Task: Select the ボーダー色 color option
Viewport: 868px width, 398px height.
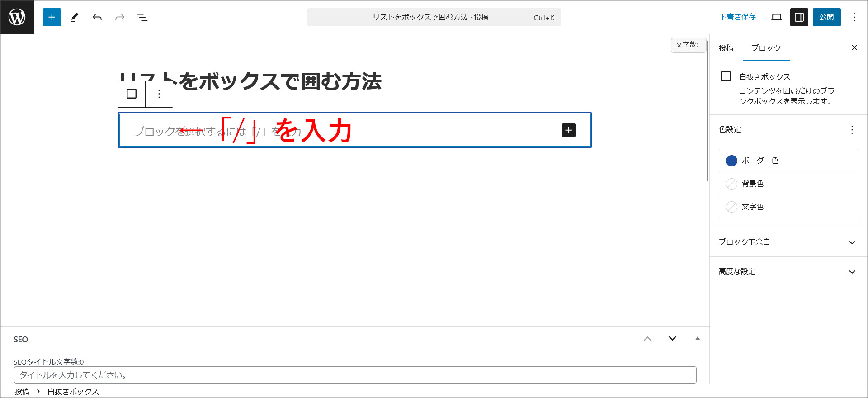Action: pos(789,161)
